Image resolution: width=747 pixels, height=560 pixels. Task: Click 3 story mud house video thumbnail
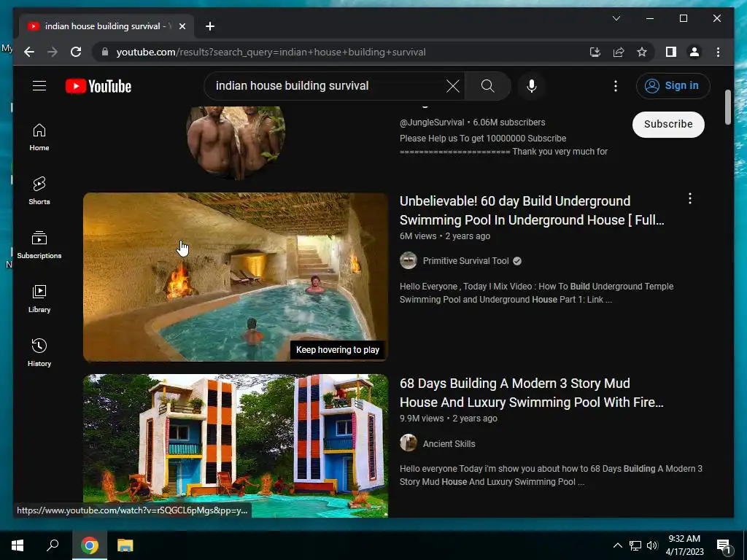tap(236, 446)
